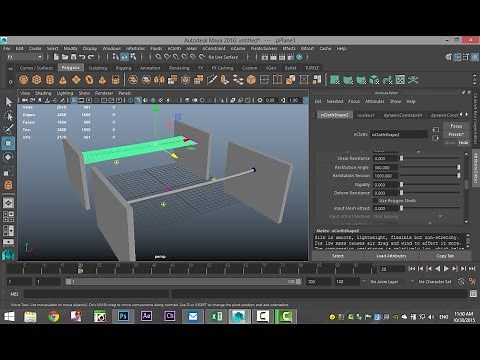The image size is (480, 360).
Task: Open the FX menu set dropdown
Action: (x=25, y=57)
